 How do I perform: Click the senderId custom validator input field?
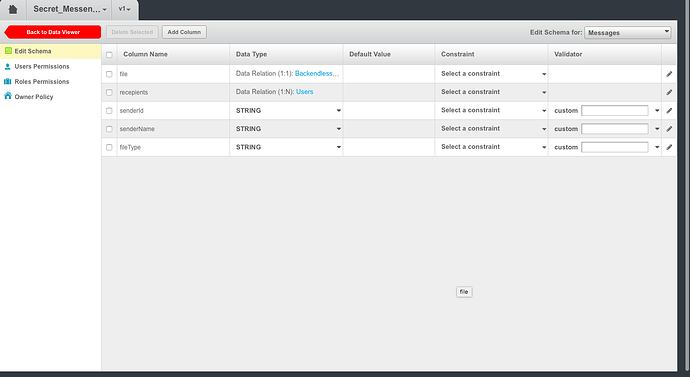click(615, 110)
